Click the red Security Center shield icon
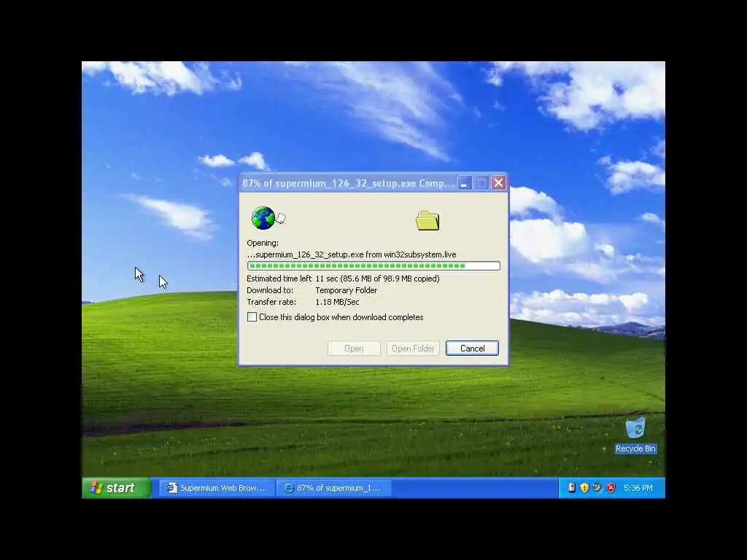The width and height of the screenshot is (747, 560). point(611,488)
